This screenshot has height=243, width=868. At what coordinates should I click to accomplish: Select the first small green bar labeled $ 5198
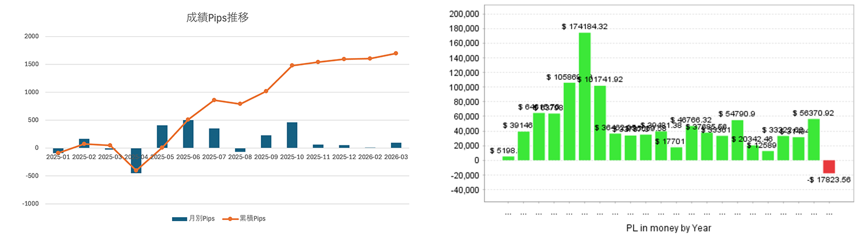(x=508, y=158)
